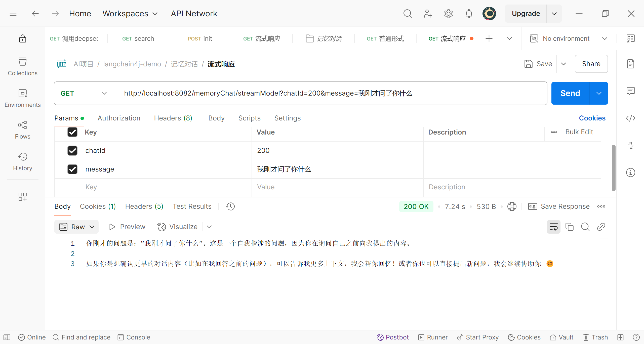Open the No environment selector
The image size is (644, 344).
tap(569, 38)
